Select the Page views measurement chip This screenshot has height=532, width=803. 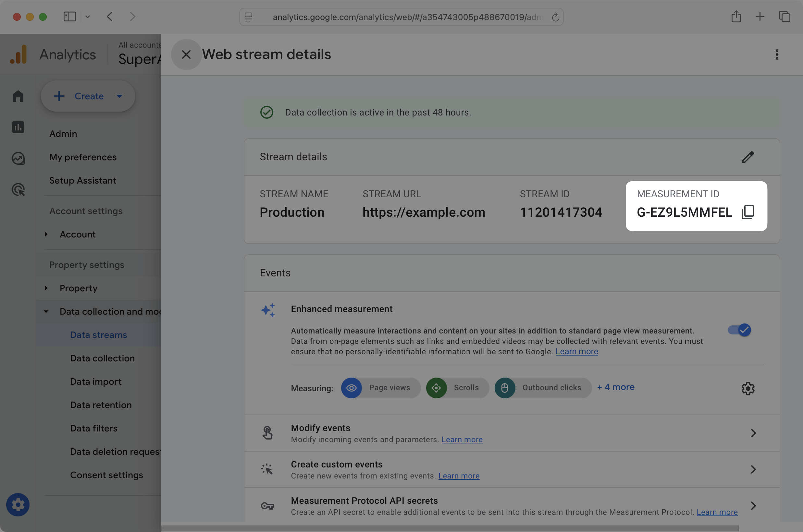(x=381, y=388)
